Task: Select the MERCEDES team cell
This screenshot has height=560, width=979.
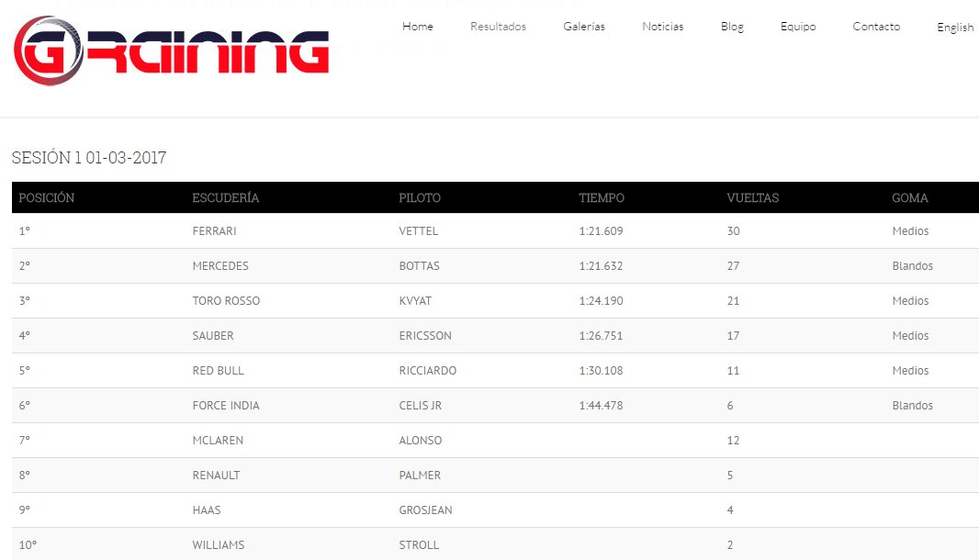Action: (220, 266)
